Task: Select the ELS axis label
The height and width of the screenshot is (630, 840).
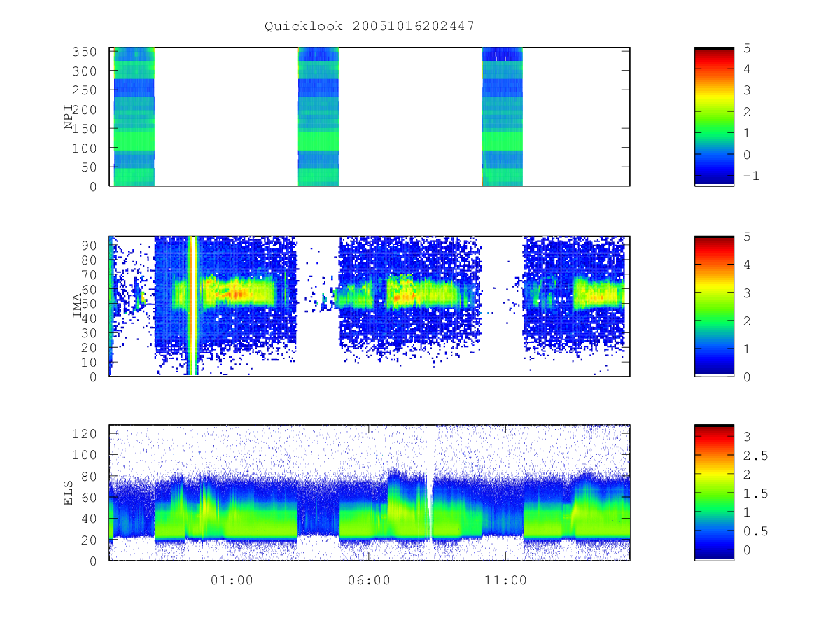Action: (69, 493)
